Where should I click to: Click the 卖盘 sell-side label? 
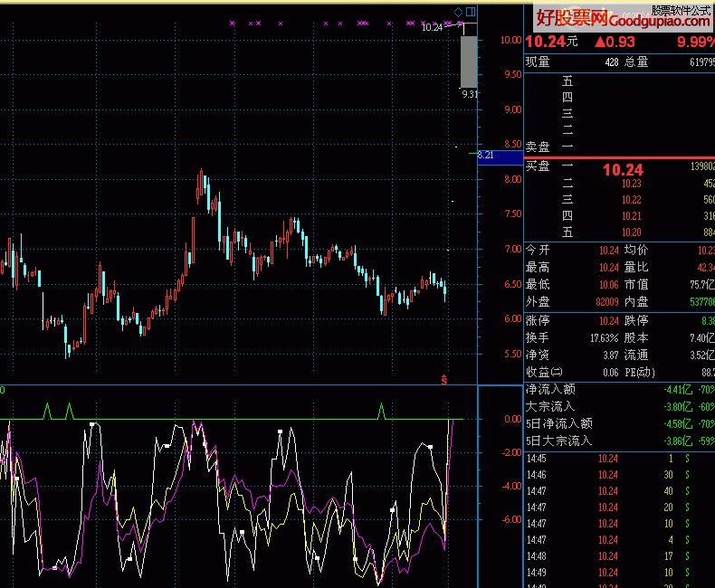538,147
